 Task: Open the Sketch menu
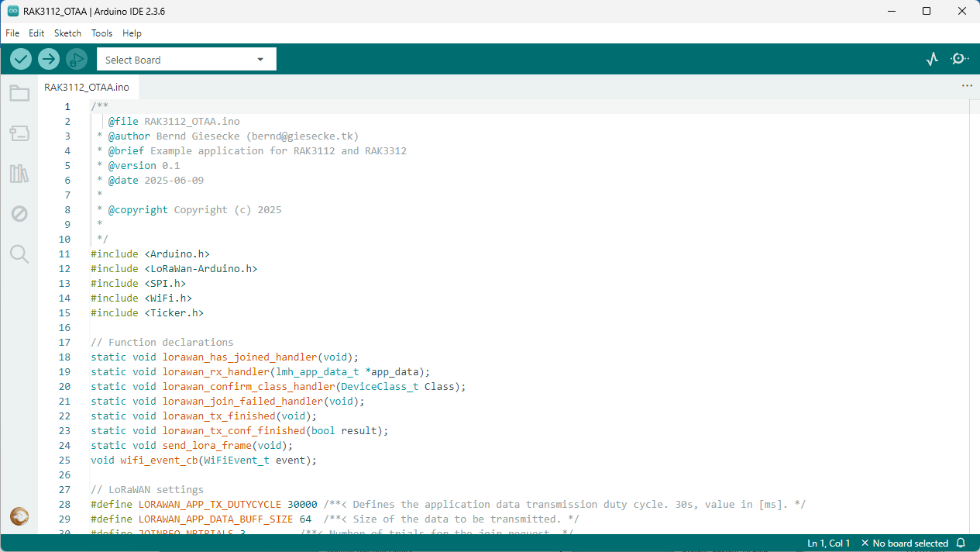(x=67, y=33)
